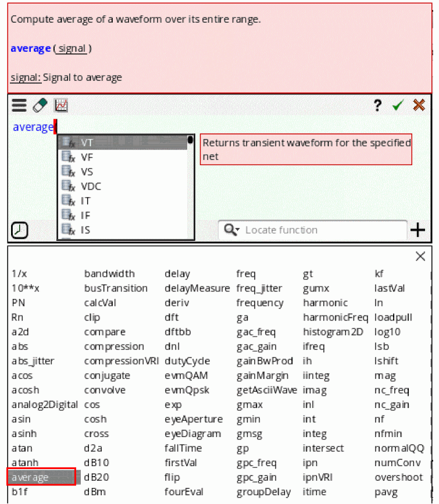Select IF in autocomplete list
Screen dimensions: 439x504
[x=122, y=215]
